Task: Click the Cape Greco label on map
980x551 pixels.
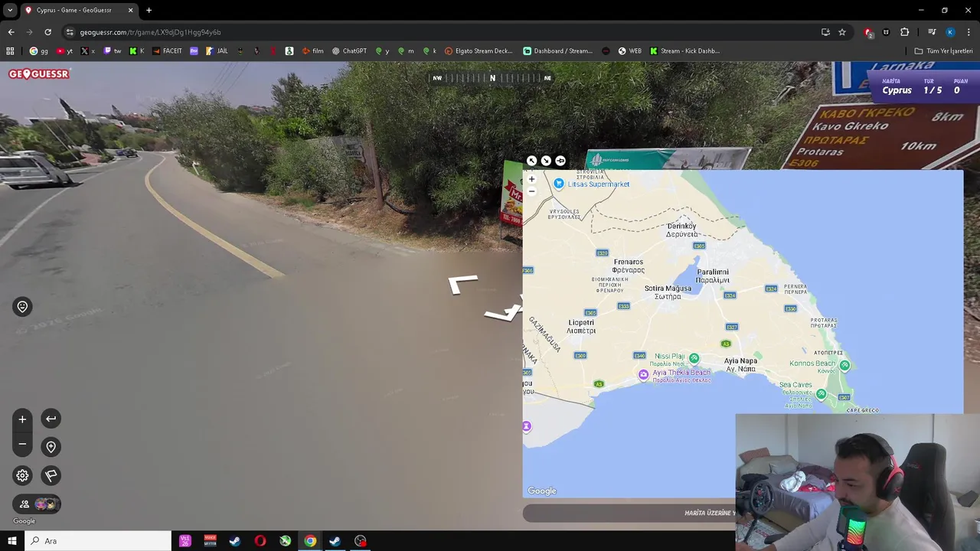Action: click(862, 410)
